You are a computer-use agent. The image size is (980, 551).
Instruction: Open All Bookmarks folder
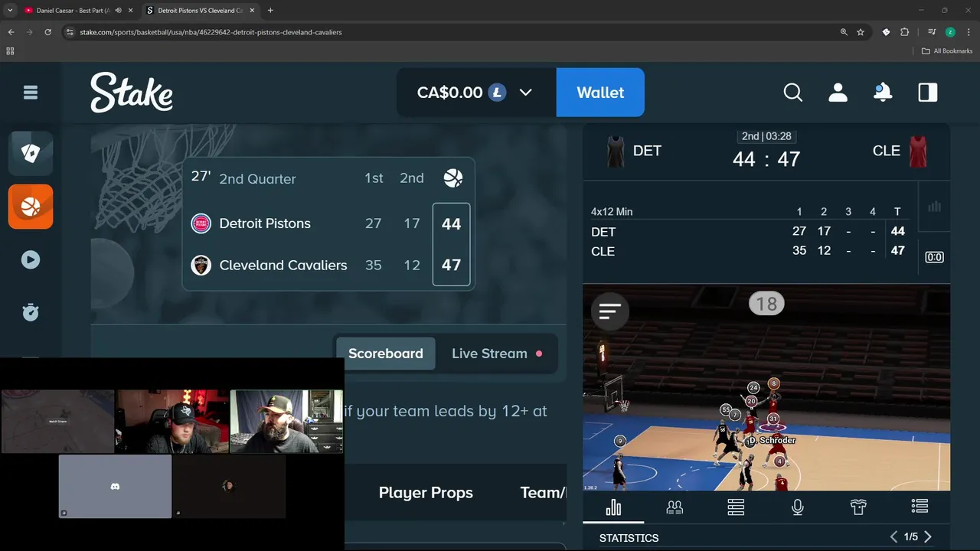point(947,51)
